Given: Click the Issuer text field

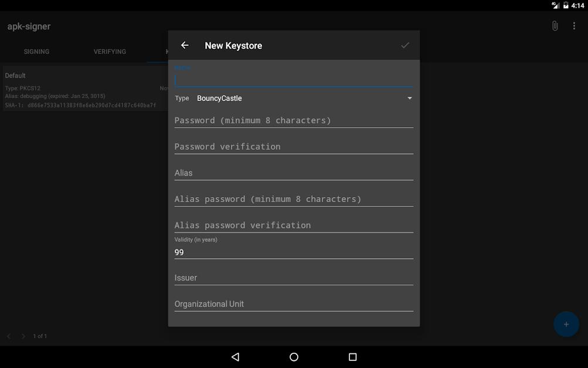Looking at the screenshot, I should click(293, 278).
